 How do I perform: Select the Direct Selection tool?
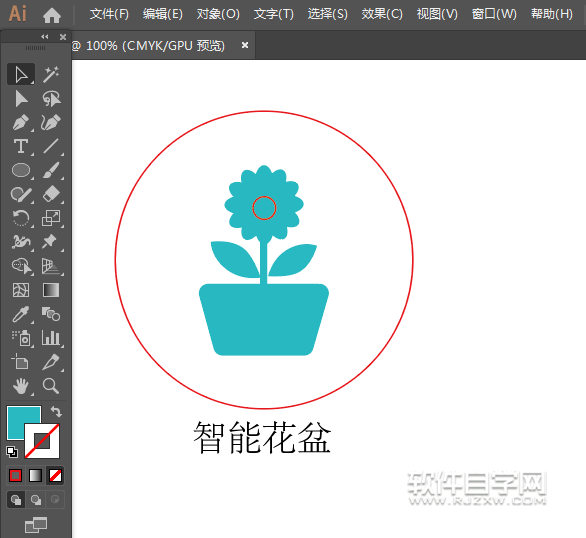point(21,99)
